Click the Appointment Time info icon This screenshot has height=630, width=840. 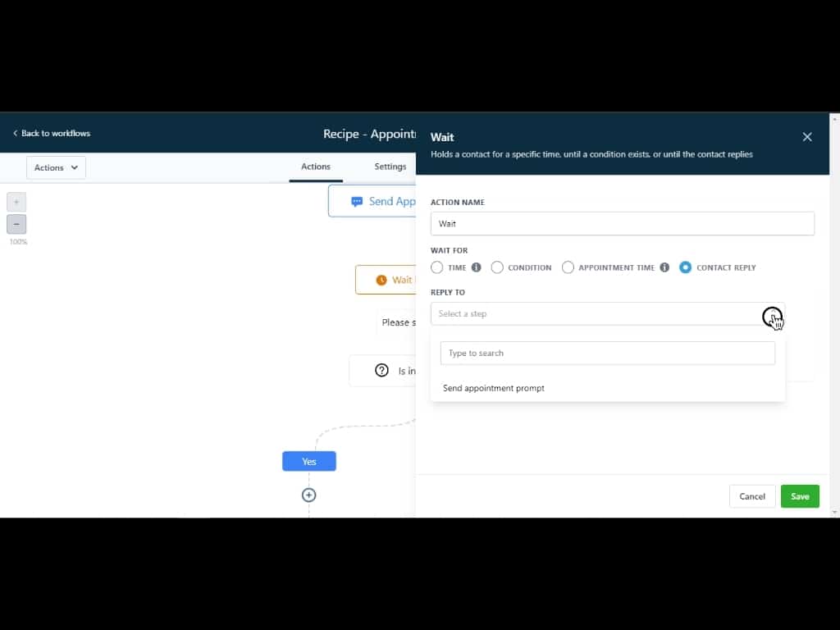664,267
